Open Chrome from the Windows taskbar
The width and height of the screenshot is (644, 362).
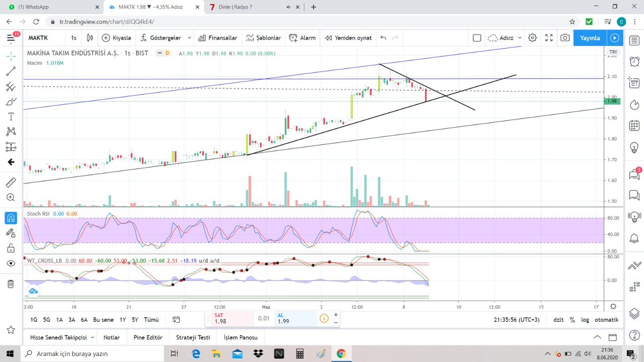(x=341, y=354)
